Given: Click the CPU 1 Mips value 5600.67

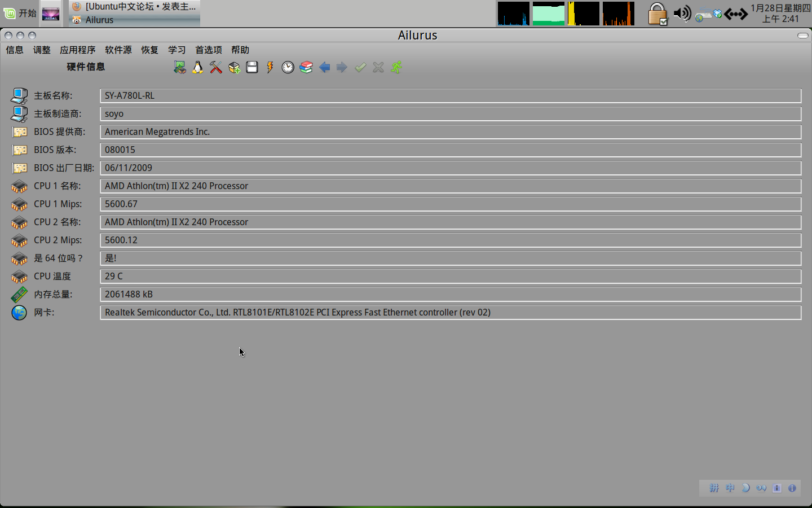Looking at the screenshot, I should (451, 204).
